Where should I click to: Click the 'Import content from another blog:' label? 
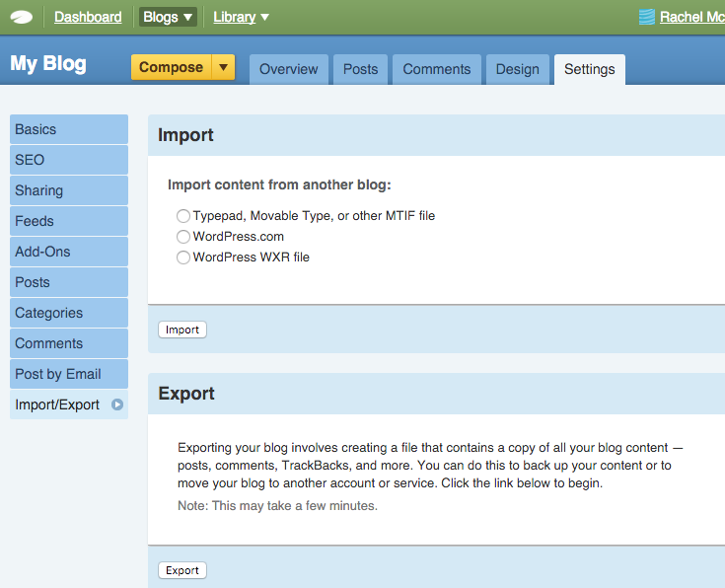click(279, 184)
